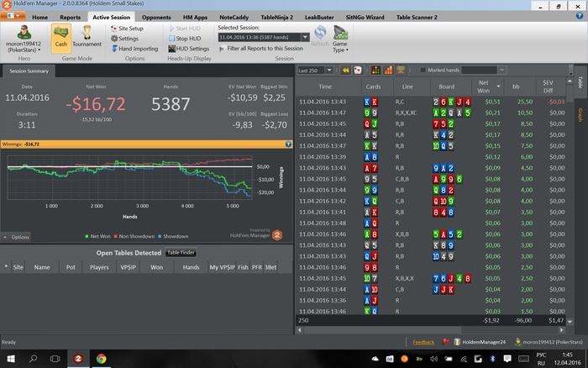
Task: Open the SitNGo Wizard tab
Action: 365,18
